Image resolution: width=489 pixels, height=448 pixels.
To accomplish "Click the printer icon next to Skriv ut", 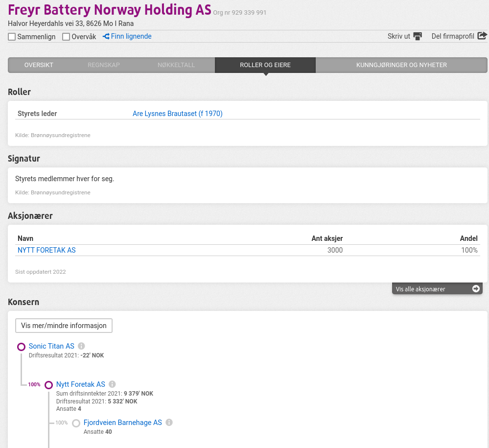I will [418, 36].
